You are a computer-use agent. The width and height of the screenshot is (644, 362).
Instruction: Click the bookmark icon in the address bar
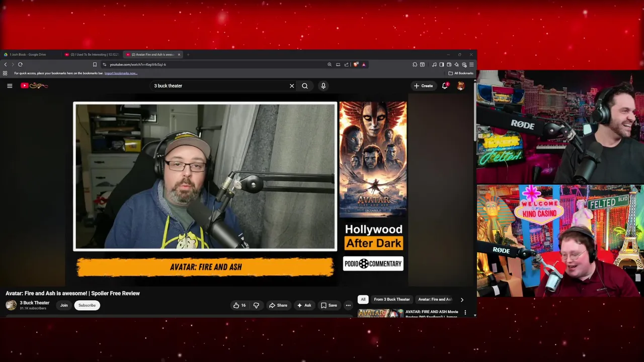(x=95, y=64)
